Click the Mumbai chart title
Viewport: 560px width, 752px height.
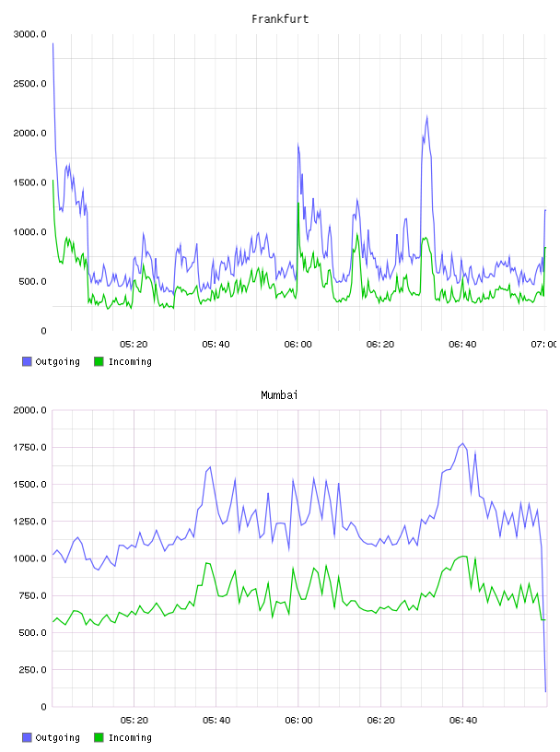coord(279,395)
